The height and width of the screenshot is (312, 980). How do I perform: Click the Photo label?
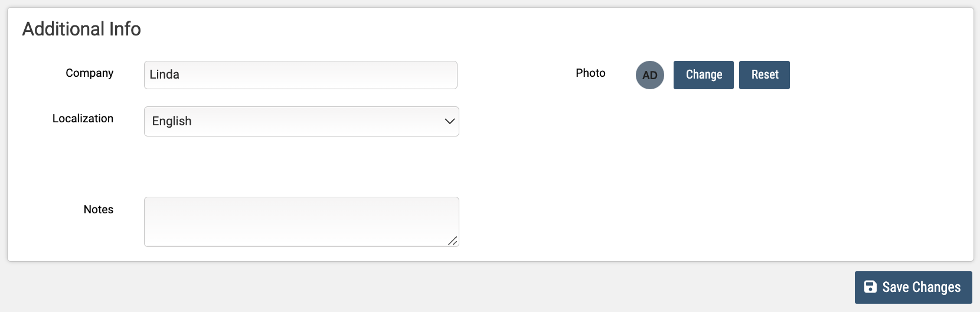point(591,73)
